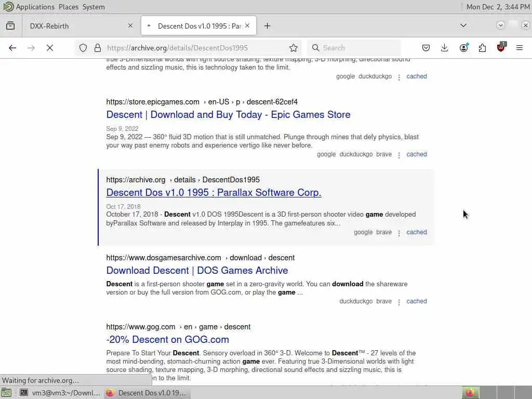Open the Downloads panel icon

click(x=445, y=48)
